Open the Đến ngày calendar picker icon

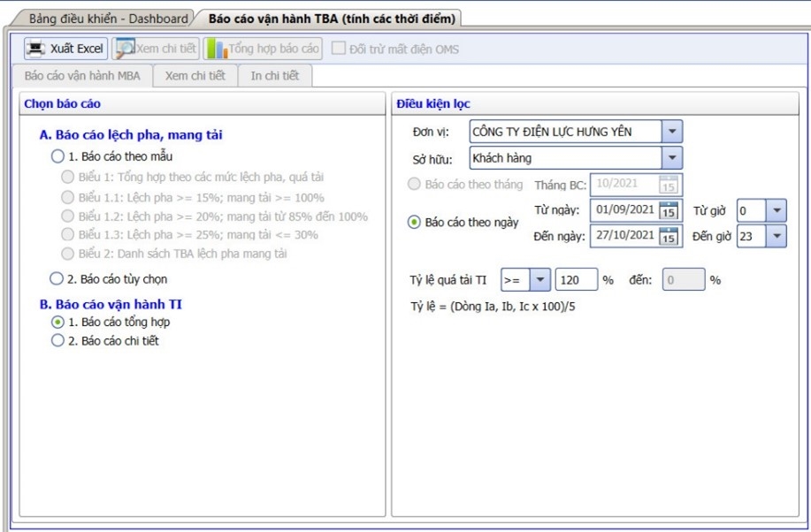669,236
